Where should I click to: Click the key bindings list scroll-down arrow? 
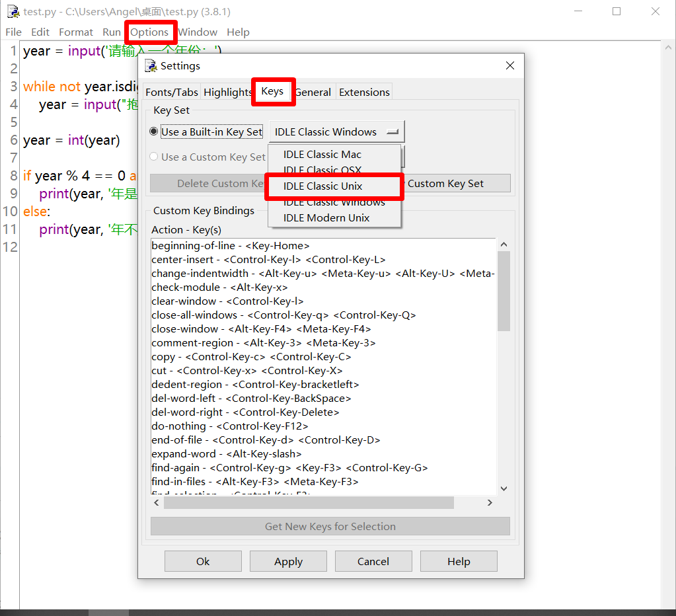[504, 488]
